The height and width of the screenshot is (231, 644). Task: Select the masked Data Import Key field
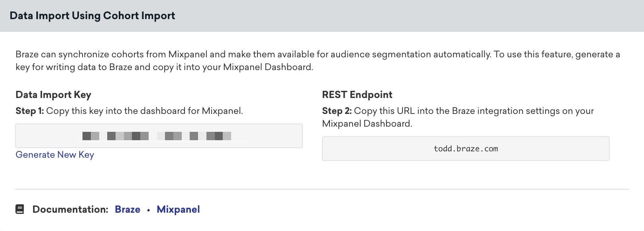tap(159, 136)
